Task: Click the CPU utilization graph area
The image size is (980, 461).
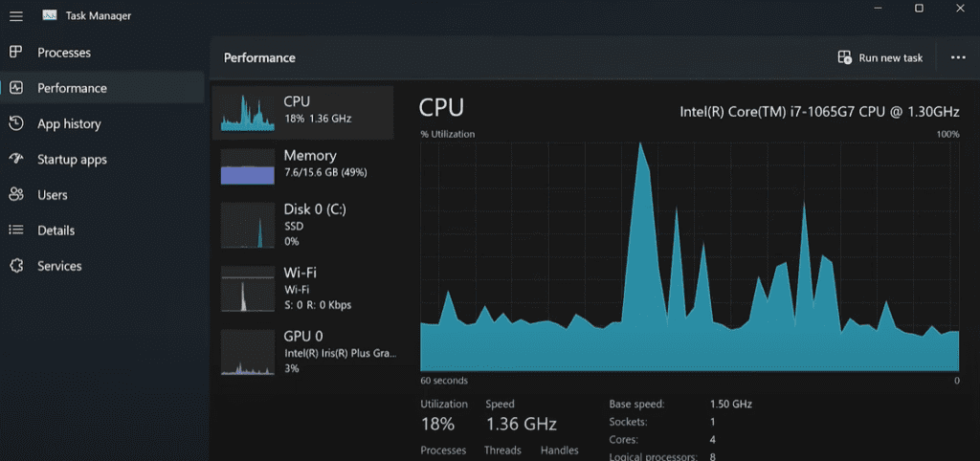Action: (689, 256)
